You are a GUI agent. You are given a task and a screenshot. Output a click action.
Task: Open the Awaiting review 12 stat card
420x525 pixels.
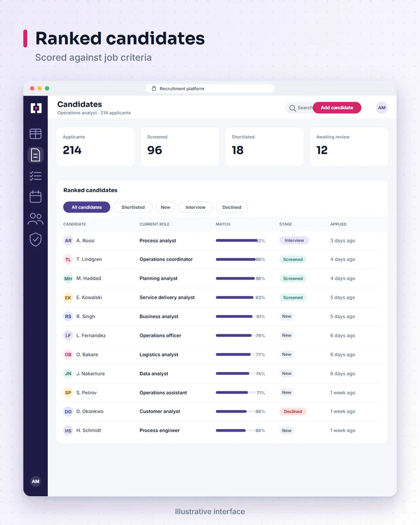coord(349,146)
